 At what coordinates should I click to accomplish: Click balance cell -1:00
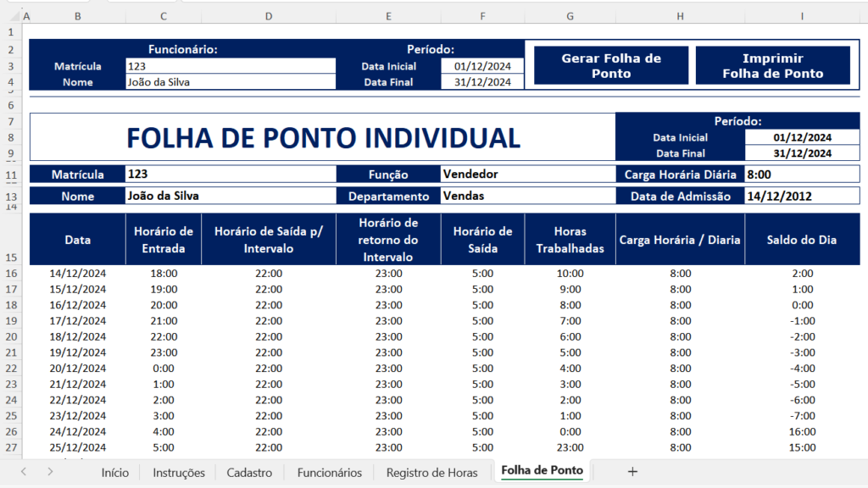(802, 321)
